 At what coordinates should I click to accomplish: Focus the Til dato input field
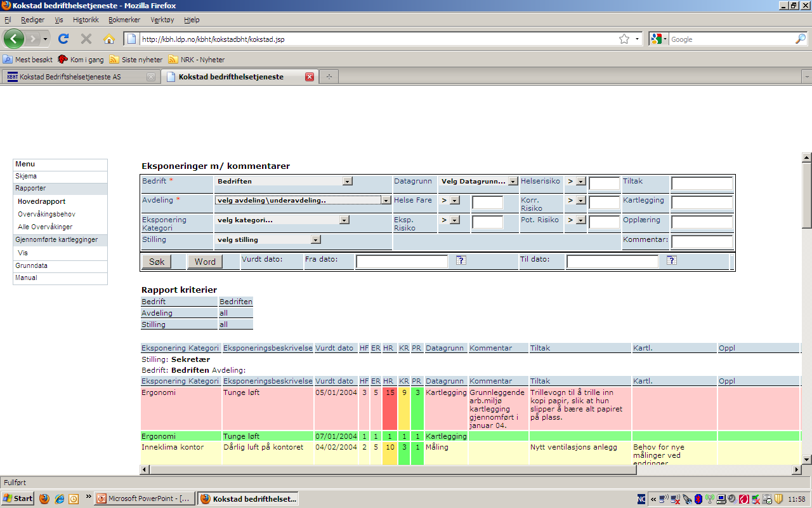(x=612, y=262)
